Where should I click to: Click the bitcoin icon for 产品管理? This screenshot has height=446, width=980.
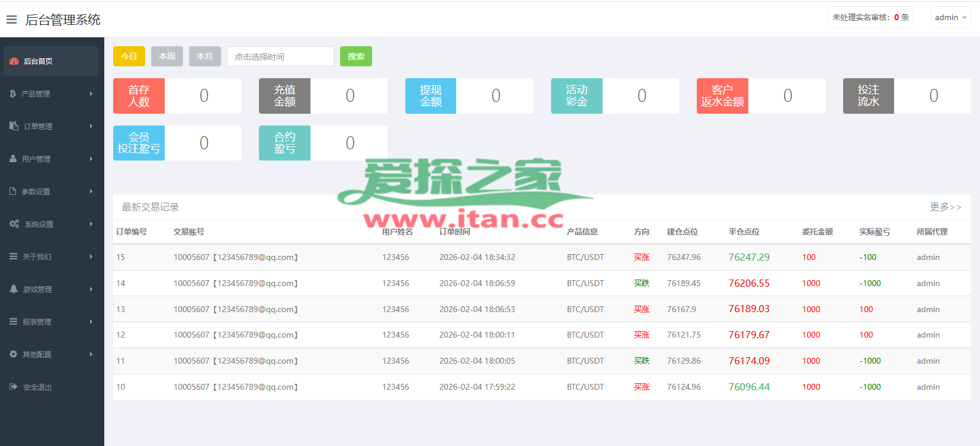(x=13, y=94)
